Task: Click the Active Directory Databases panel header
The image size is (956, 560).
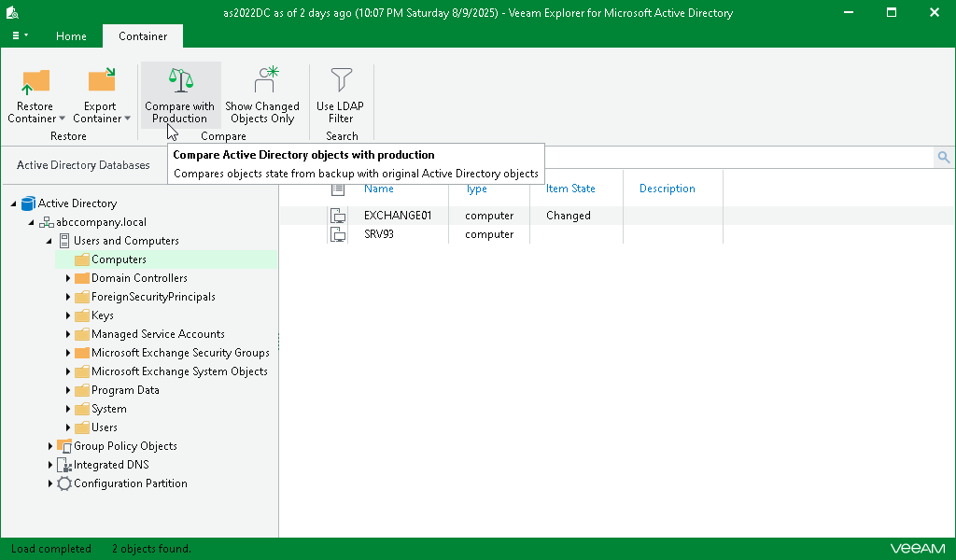Action: tap(82, 164)
